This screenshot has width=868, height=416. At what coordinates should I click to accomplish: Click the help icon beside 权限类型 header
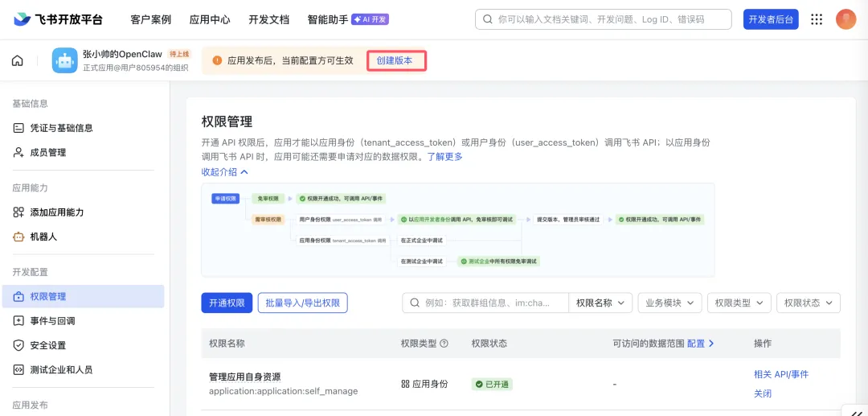click(444, 344)
